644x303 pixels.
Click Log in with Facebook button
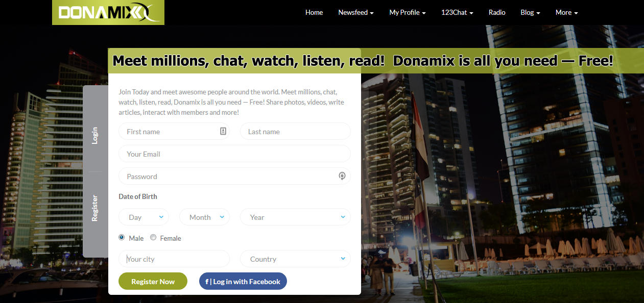[x=243, y=281]
